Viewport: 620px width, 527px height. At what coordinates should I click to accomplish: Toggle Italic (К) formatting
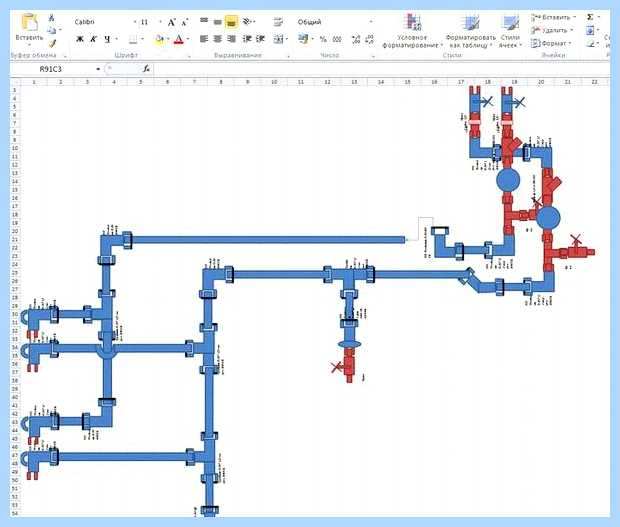(x=93, y=39)
